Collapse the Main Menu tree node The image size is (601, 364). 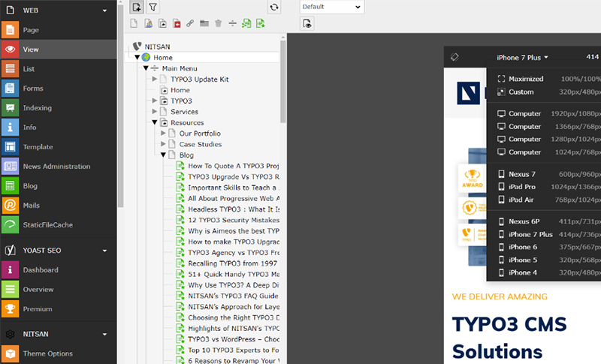146,68
